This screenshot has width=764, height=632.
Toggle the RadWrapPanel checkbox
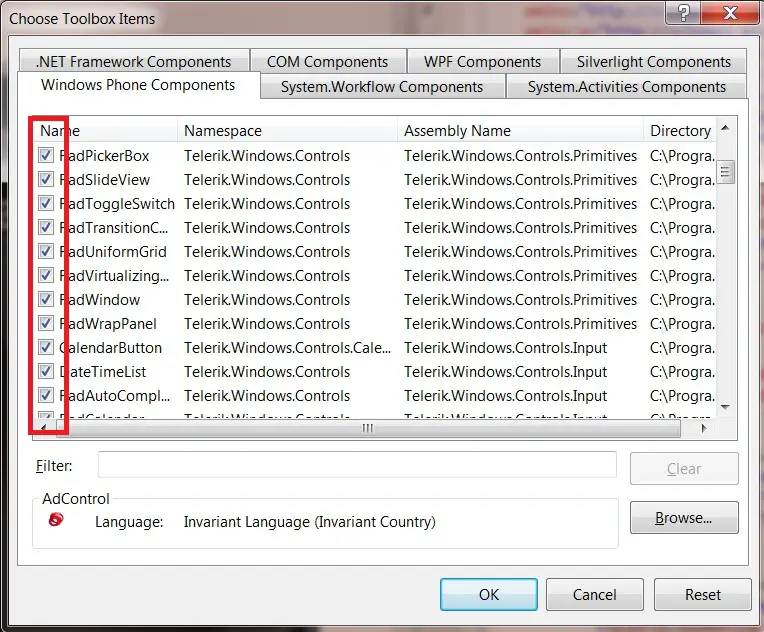pyautogui.click(x=46, y=324)
